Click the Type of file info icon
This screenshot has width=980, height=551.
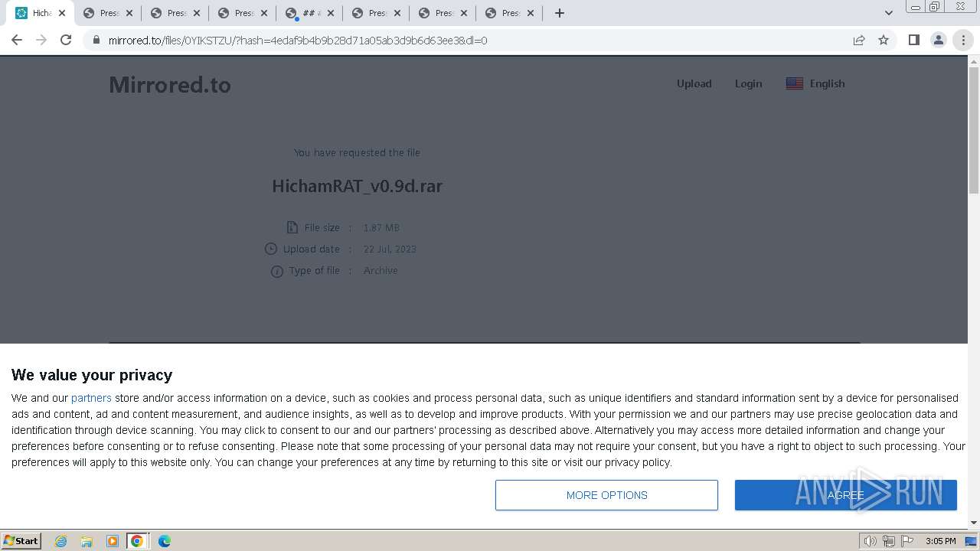(276, 271)
